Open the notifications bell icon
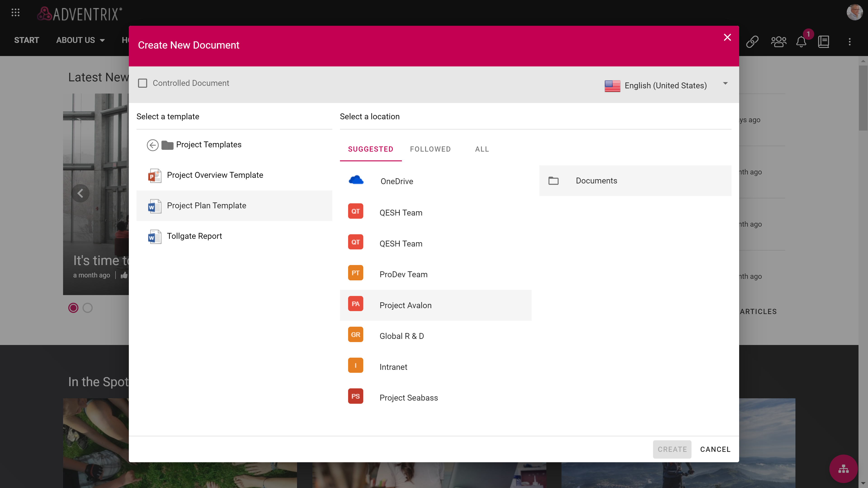The height and width of the screenshot is (488, 868). 801,42
